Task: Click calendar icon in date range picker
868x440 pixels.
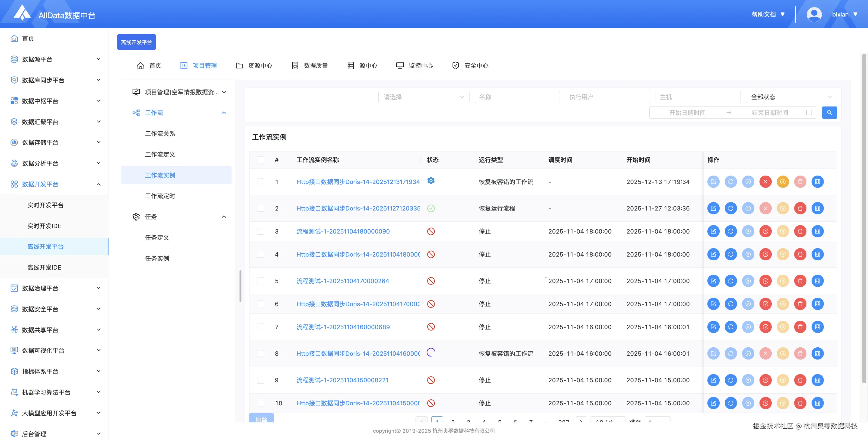Action: point(809,112)
